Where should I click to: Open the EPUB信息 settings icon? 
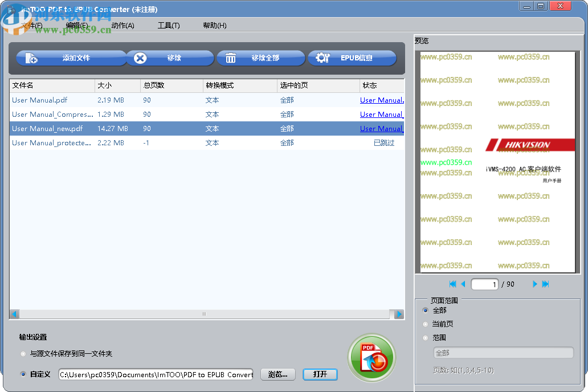tap(321, 57)
